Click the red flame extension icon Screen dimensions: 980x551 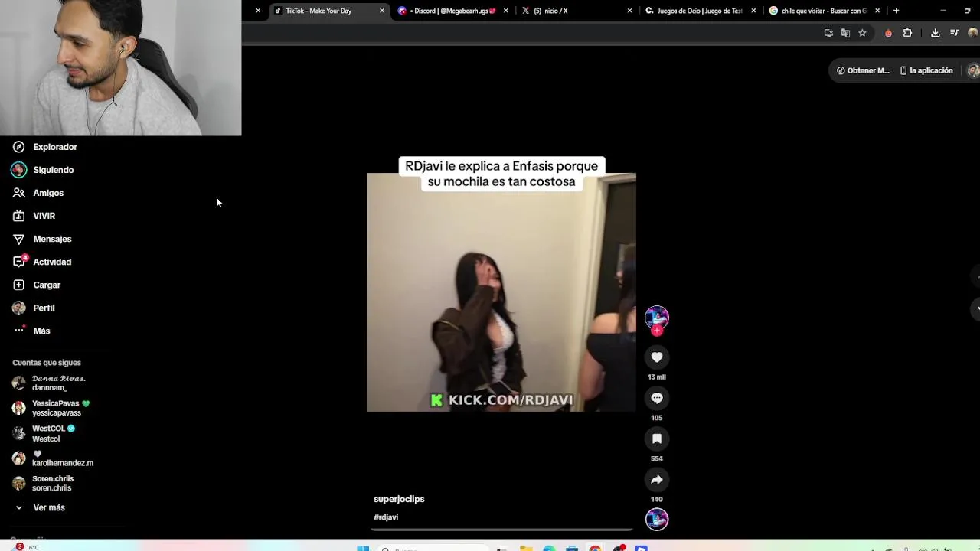888,33
